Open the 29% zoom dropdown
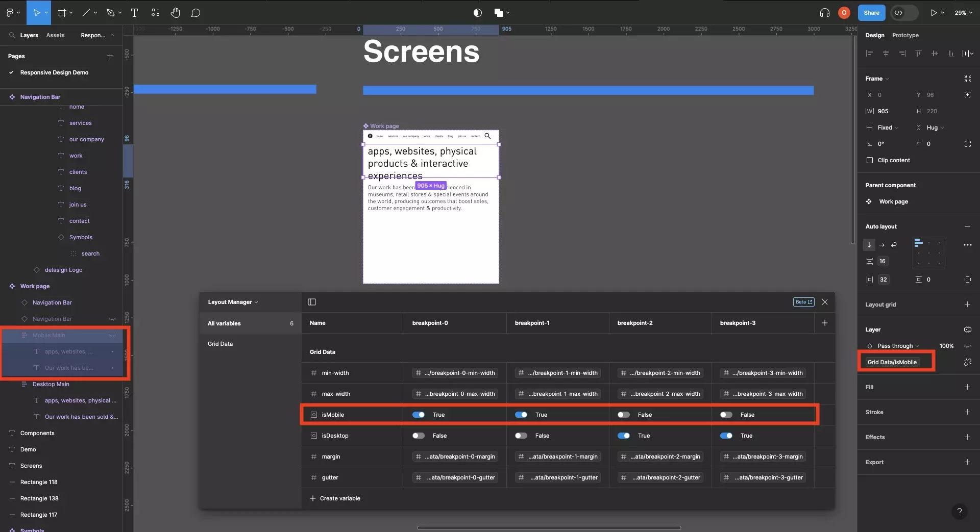980x532 pixels. tap(964, 13)
